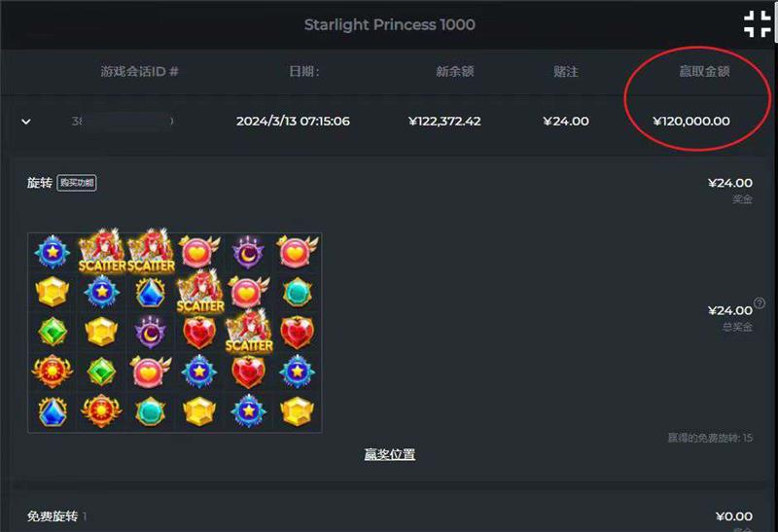Click the scatter symbol in the third row
The image size is (778, 532).
(x=249, y=331)
